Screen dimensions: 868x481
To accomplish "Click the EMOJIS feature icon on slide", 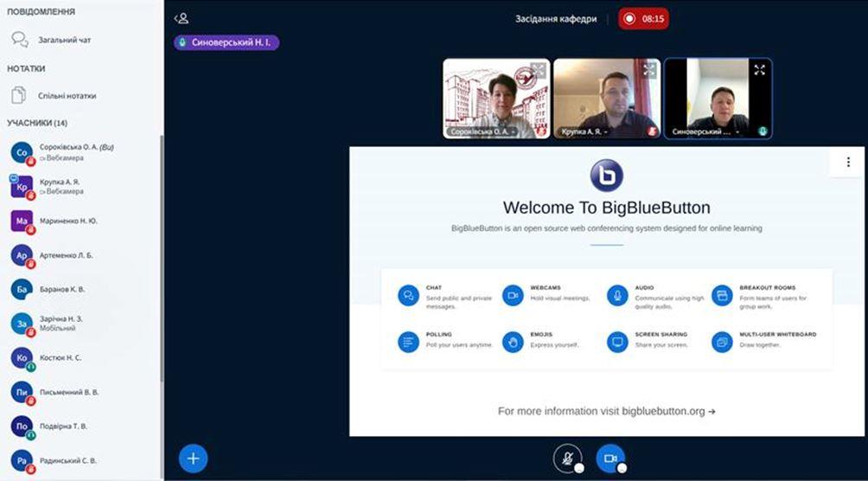I will [513, 342].
